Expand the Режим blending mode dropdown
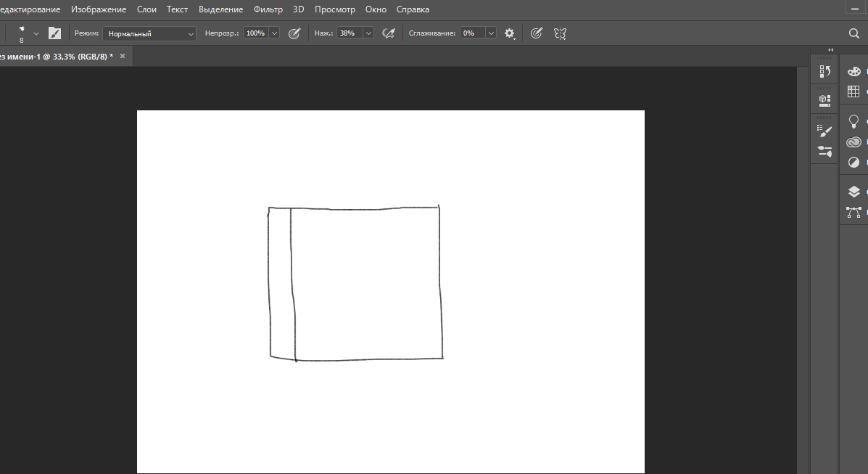The height and width of the screenshot is (474, 868). coord(149,34)
